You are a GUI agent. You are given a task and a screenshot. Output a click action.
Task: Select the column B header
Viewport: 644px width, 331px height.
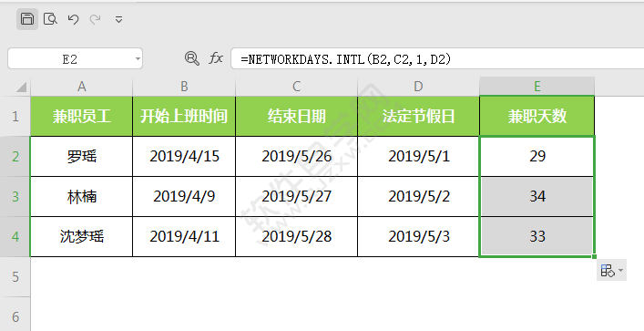click(184, 87)
